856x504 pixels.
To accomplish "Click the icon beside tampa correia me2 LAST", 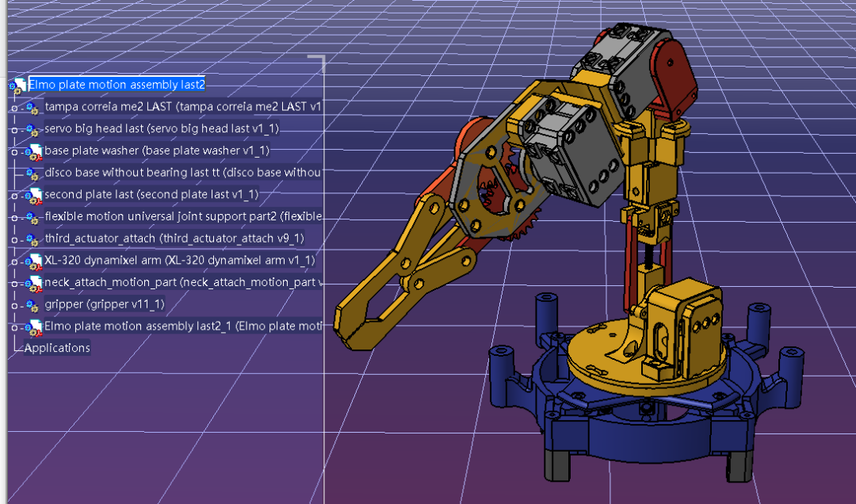I will click(32, 108).
